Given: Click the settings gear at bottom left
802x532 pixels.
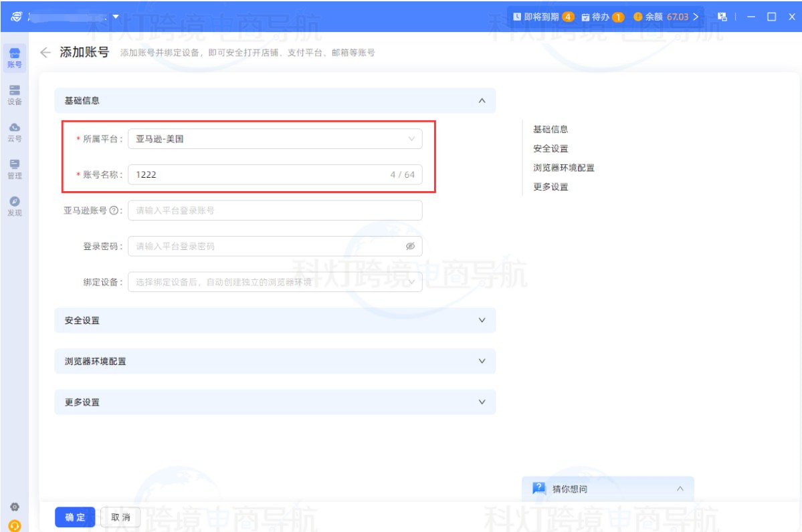Looking at the screenshot, I should tap(13, 506).
